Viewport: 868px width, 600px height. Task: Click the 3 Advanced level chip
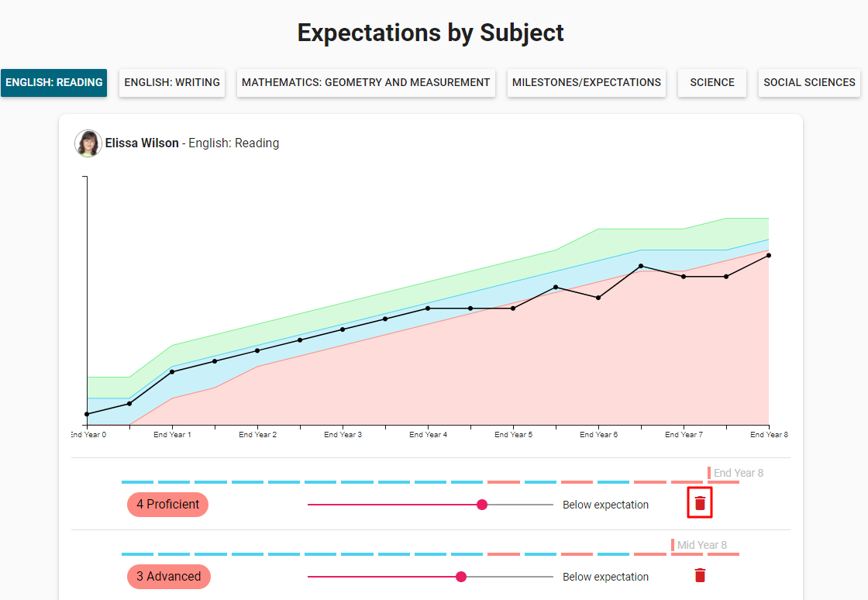tap(168, 577)
